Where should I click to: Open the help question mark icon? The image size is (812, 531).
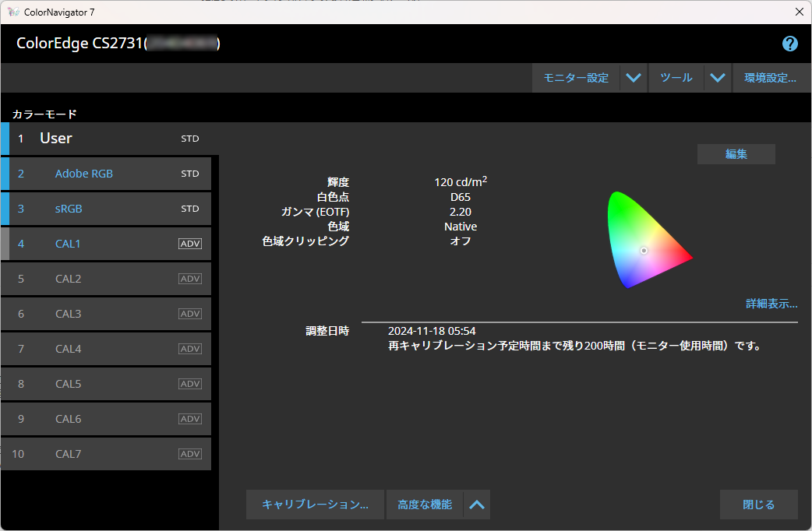tap(789, 44)
